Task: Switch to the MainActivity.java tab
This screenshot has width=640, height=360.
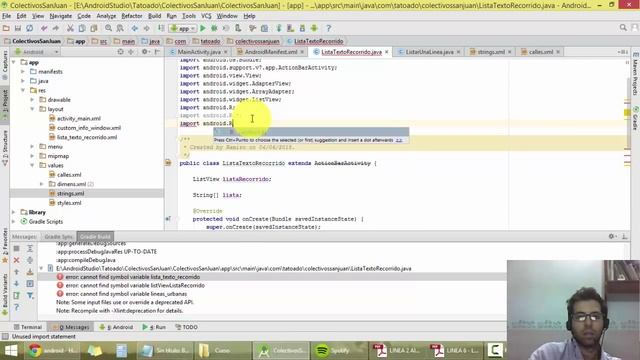Action: tap(199, 52)
